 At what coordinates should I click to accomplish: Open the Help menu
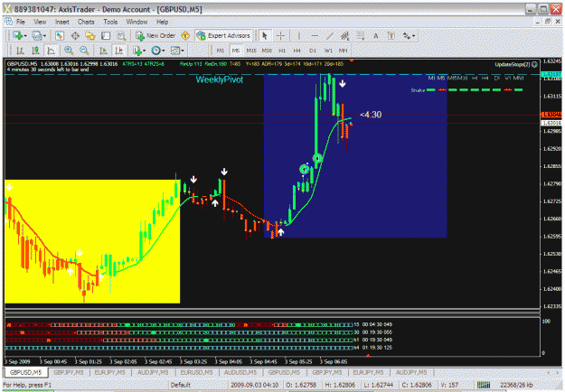pos(162,22)
